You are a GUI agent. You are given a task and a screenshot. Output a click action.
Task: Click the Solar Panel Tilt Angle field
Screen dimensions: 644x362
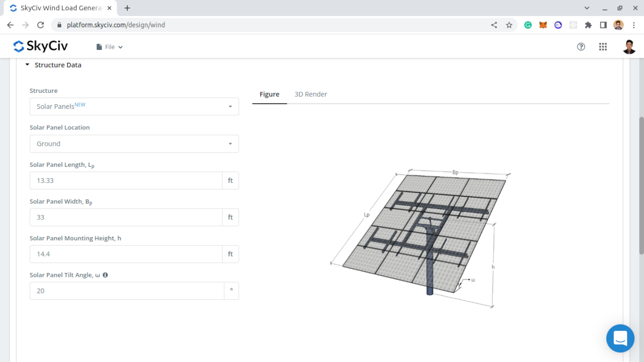click(x=127, y=291)
